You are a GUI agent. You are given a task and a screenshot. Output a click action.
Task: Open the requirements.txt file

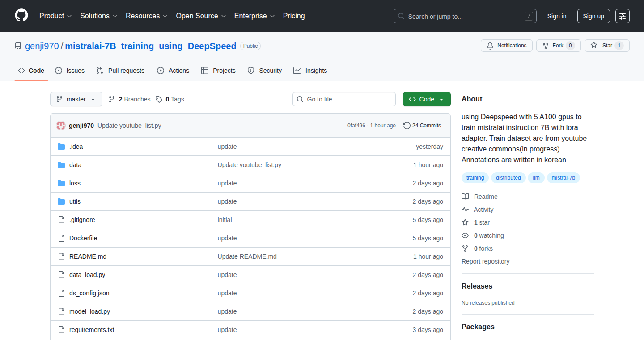[x=92, y=330]
